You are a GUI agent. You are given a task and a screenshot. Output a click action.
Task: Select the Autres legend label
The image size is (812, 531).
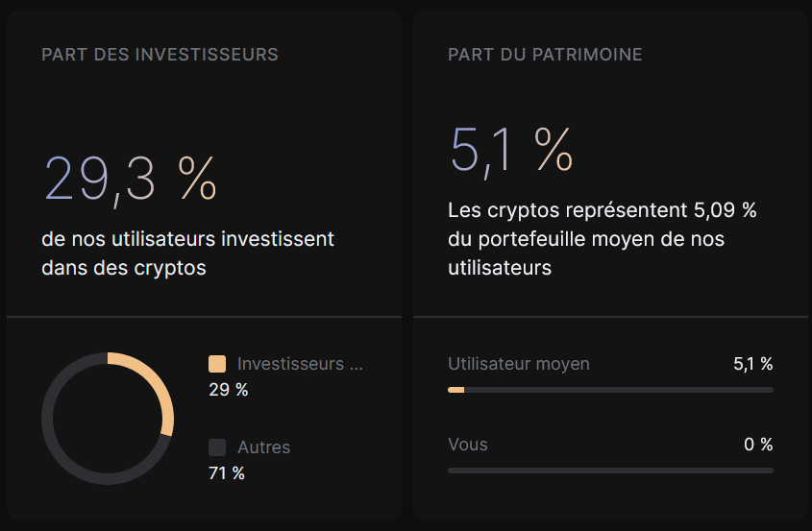coord(263,447)
